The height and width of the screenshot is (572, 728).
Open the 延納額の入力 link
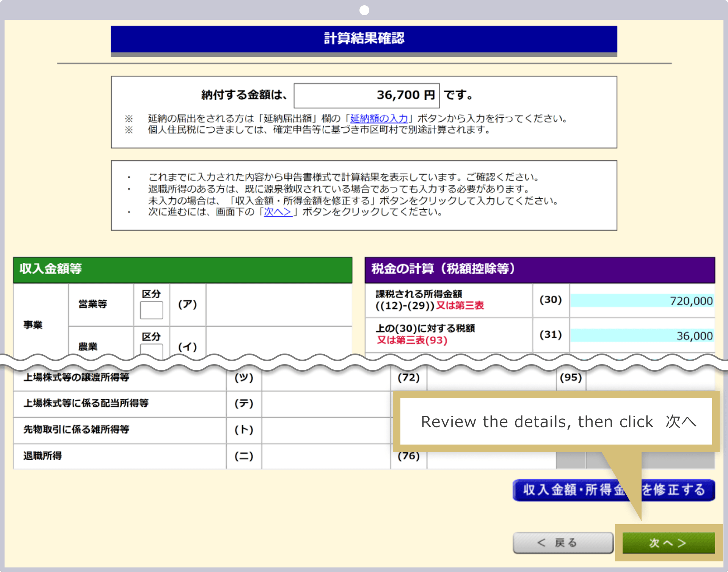[x=379, y=118]
